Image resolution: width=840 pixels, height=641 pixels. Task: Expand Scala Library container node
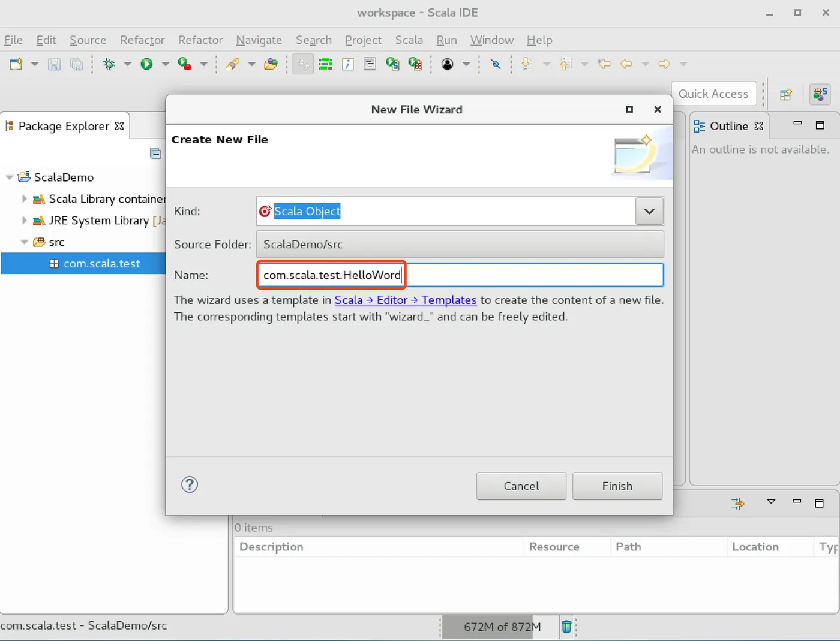[24, 198]
